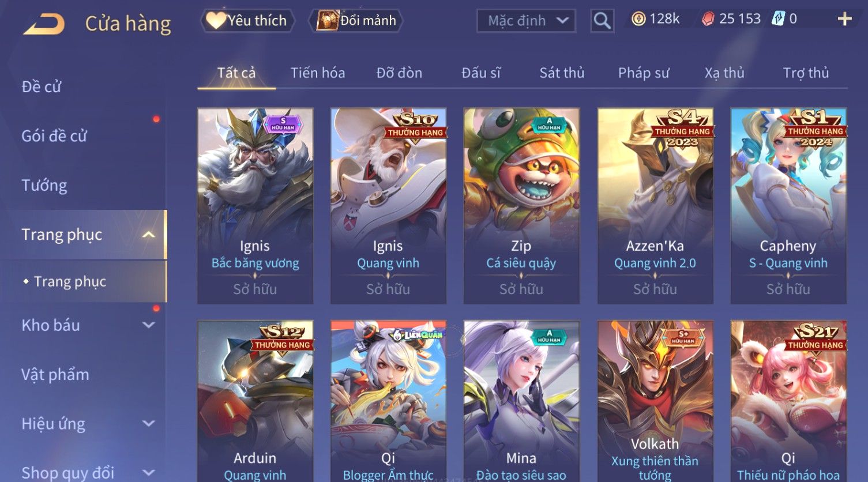Collapse the Trang phục sidebar section
The height and width of the screenshot is (482, 868).
[149, 235]
